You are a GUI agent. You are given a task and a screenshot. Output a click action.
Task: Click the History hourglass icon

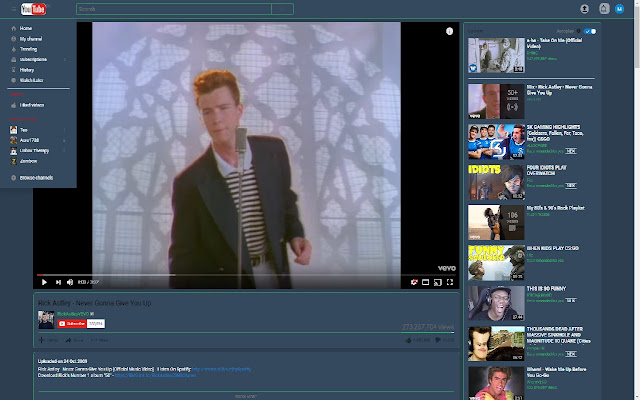(13, 70)
